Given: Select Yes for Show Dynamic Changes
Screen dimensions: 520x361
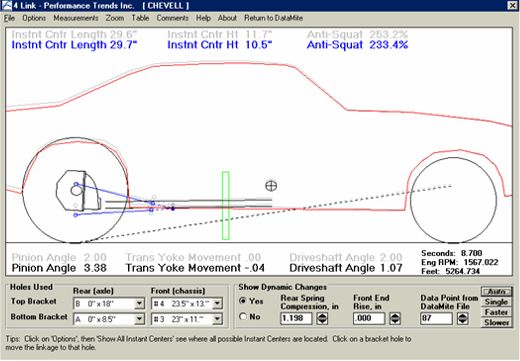Looking at the screenshot, I should pyautogui.click(x=243, y=301).
